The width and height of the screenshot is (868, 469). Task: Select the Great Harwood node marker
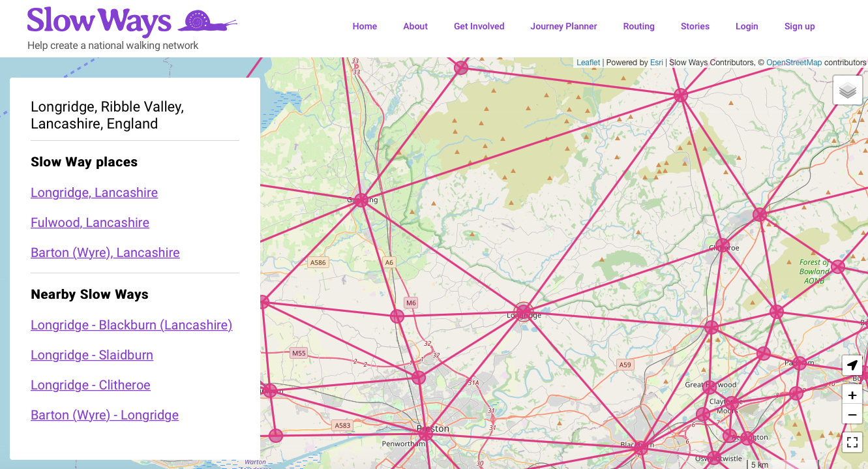(x=711, y=387)
